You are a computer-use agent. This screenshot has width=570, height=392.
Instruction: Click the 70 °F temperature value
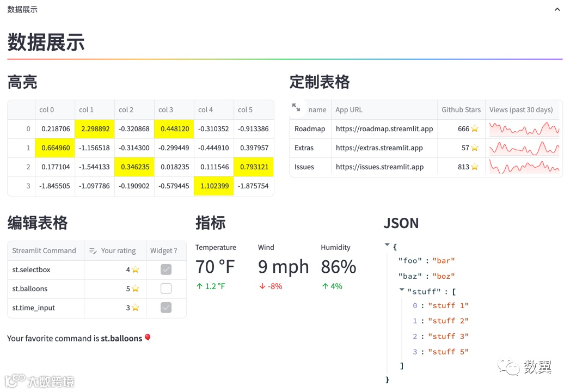tap(215, 267)
